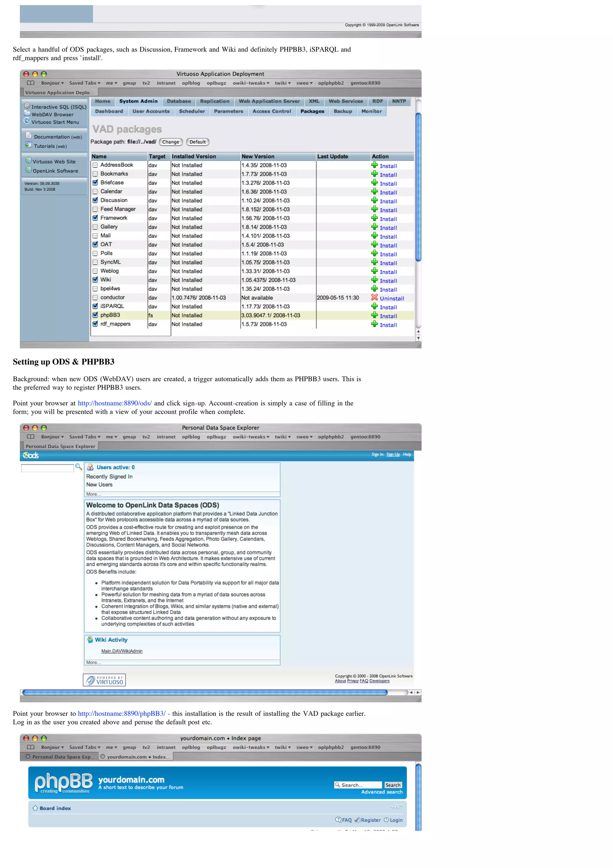This screenshot has height=868, width=613.
Task: Click the phpBB logo
Action: pyautogui.click(x=63, y=783)
